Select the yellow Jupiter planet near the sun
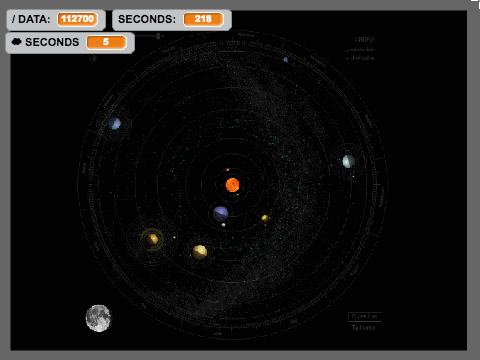 point(200,252)
